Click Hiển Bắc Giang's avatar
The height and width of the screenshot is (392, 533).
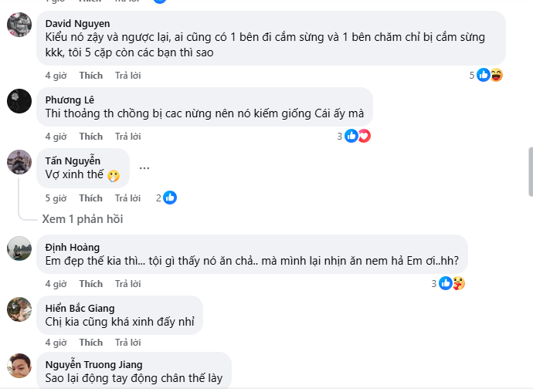19,309
